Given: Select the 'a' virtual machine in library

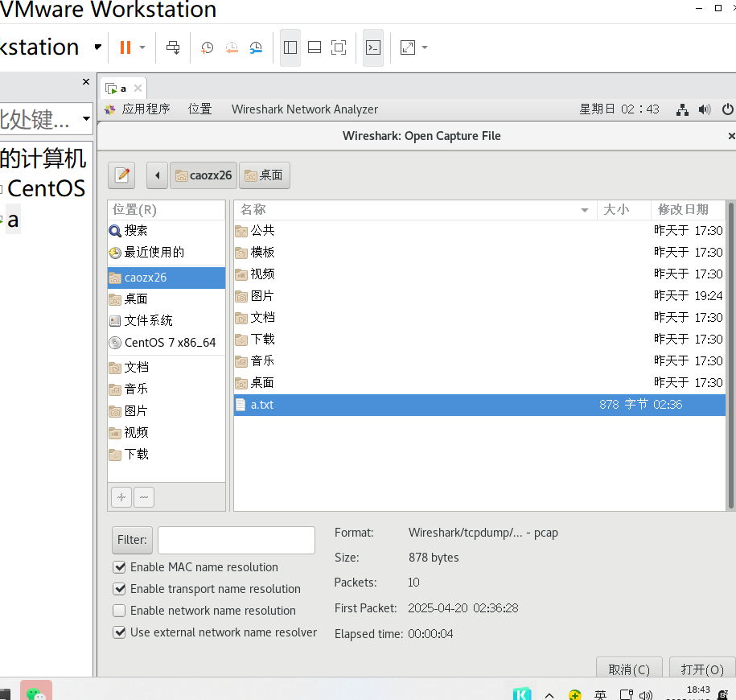Looking at the screenshot, I should point(13,220).
